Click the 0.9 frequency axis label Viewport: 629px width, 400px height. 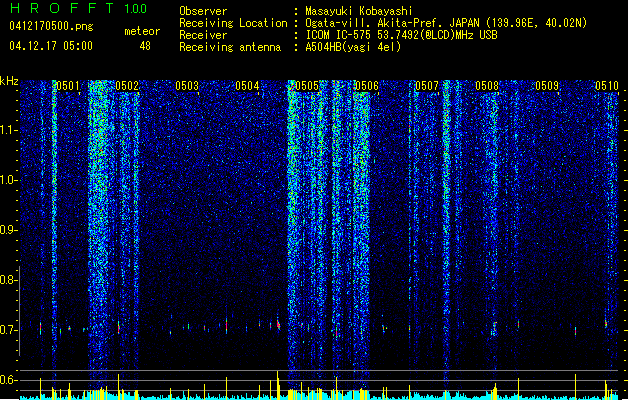[x=7, y=230]
